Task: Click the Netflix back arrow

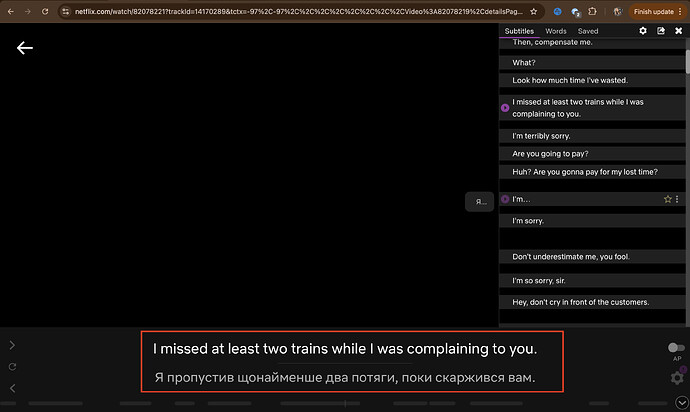Action: click(25, 48)
